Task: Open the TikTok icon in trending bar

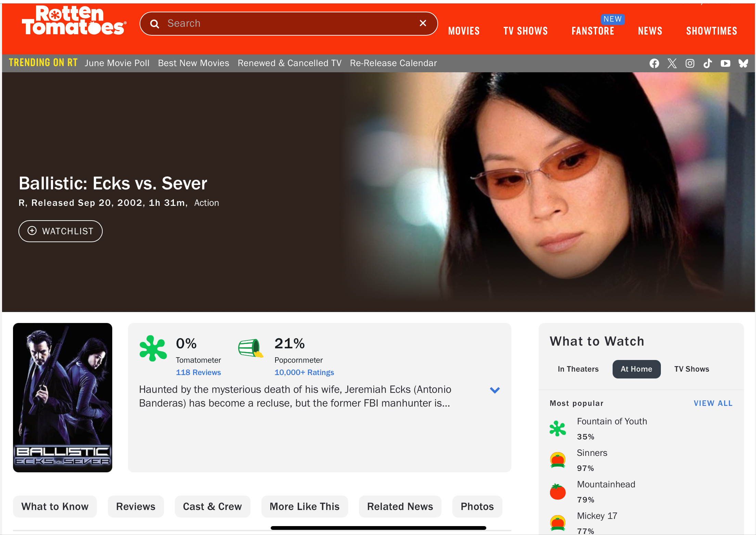Action: coord(707,63)
